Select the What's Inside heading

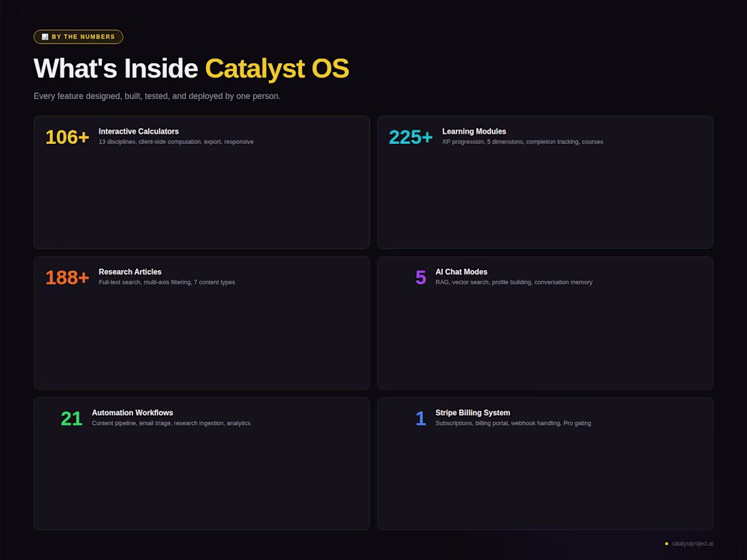[115, 69]
